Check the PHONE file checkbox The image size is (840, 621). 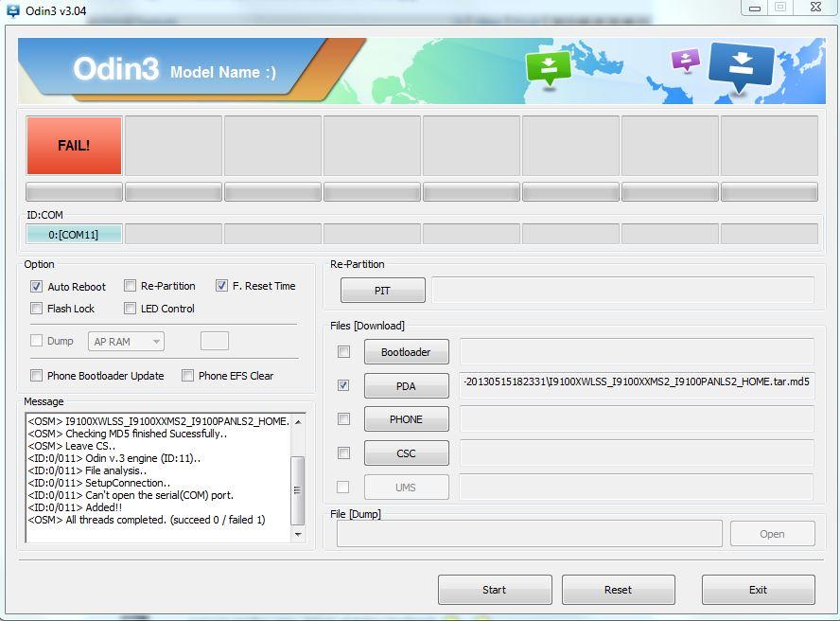pos(343,418)
